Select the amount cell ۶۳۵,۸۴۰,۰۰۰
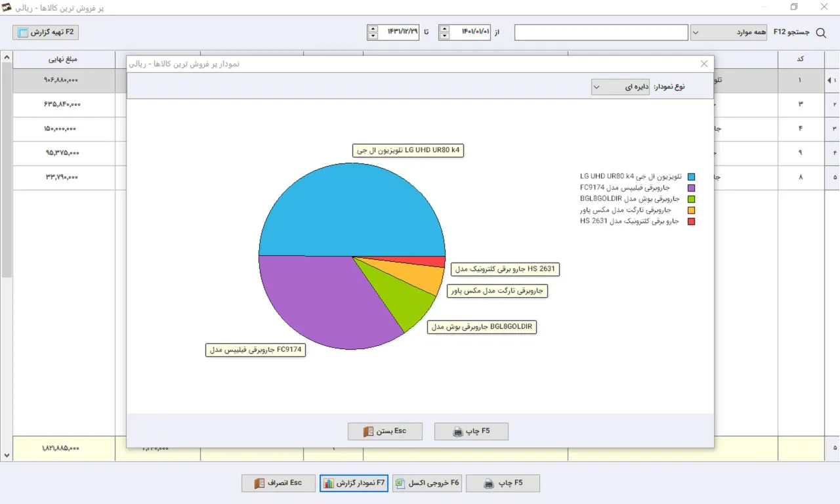Screen dimensions: 840x504 (x=64, y=104)
